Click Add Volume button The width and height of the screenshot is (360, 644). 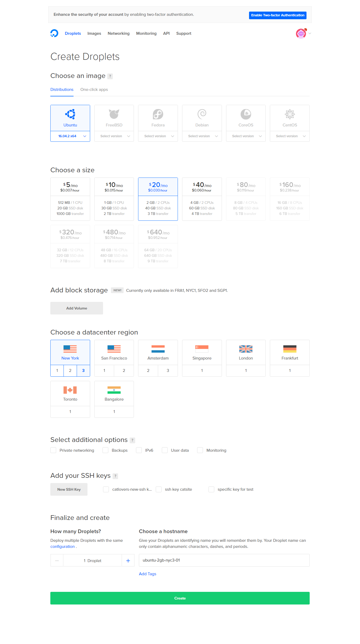tap(77, 308)
